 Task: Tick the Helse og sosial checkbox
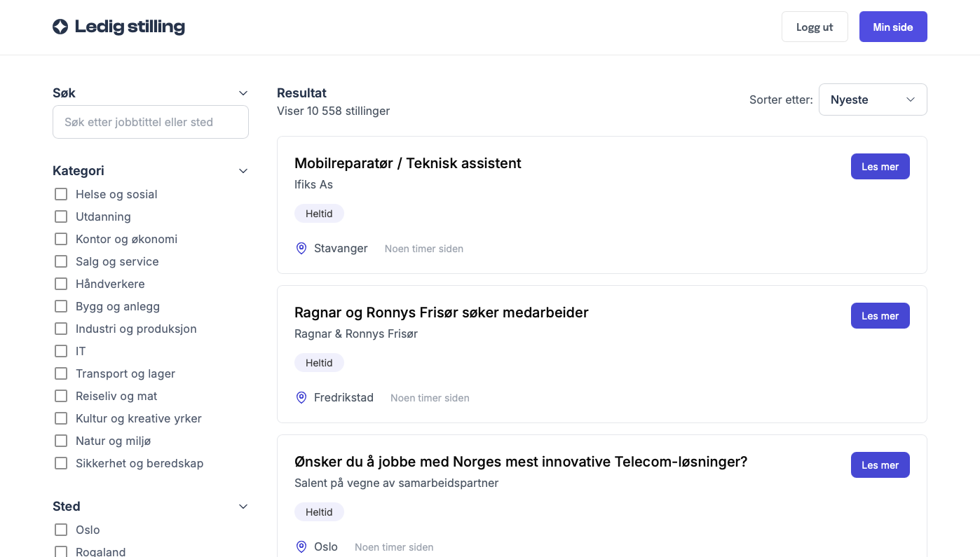pyautogui.click(x=61, y=194)
